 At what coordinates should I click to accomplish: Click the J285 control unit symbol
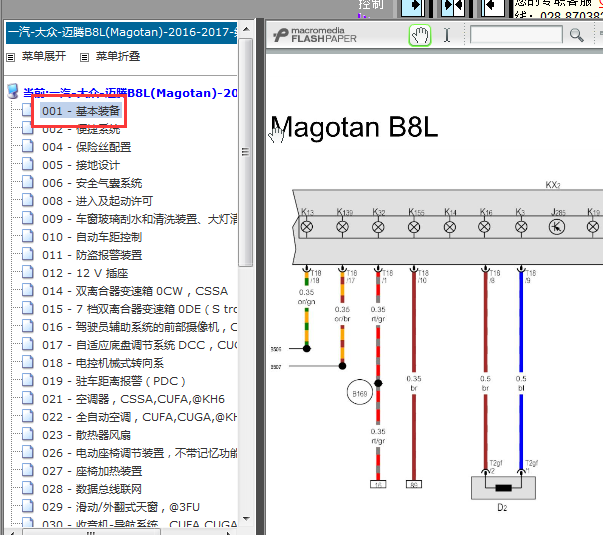tap(557, 227)
